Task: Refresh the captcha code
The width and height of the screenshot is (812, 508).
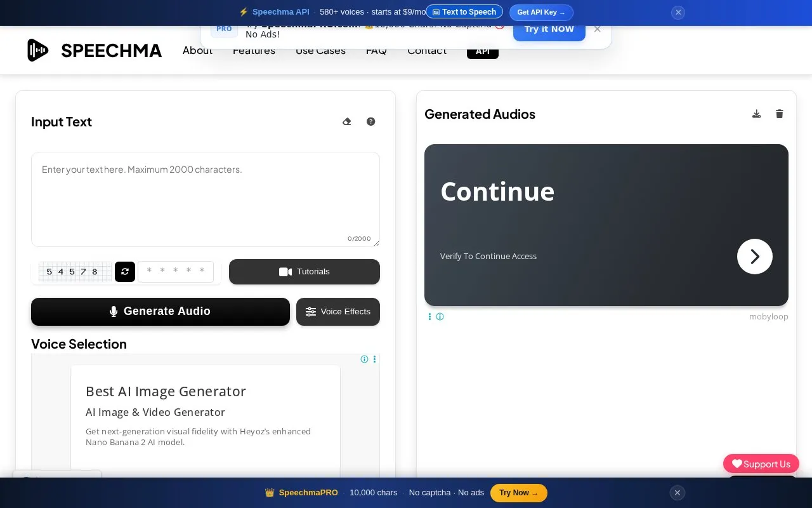Action: click(x=125, y=272)
